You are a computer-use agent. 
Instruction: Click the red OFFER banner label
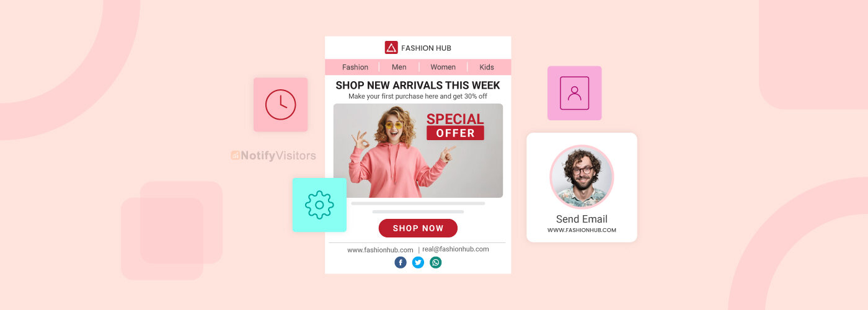455,133
